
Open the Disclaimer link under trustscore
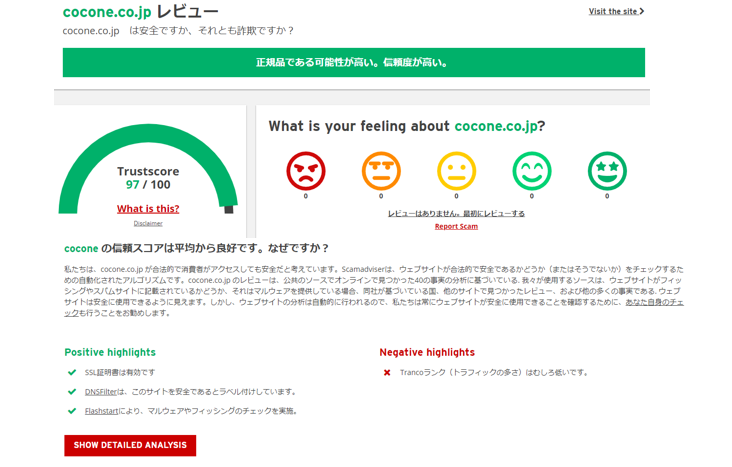[148, 223]
